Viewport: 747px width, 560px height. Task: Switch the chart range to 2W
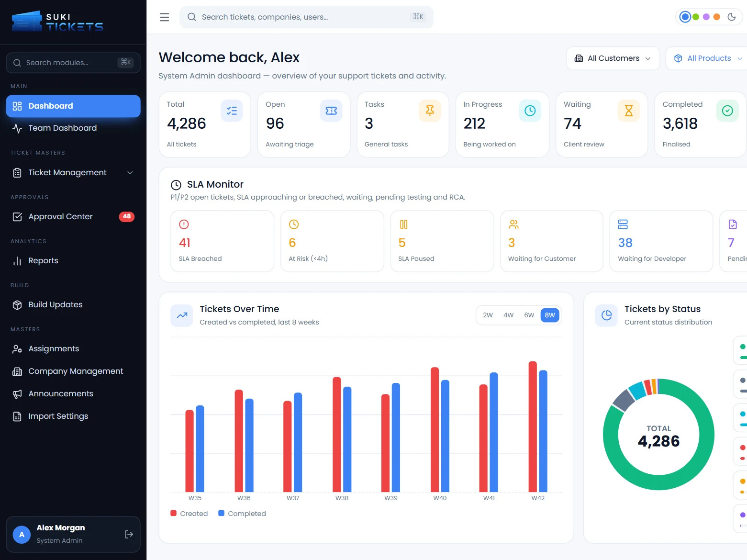pos(488,315)
